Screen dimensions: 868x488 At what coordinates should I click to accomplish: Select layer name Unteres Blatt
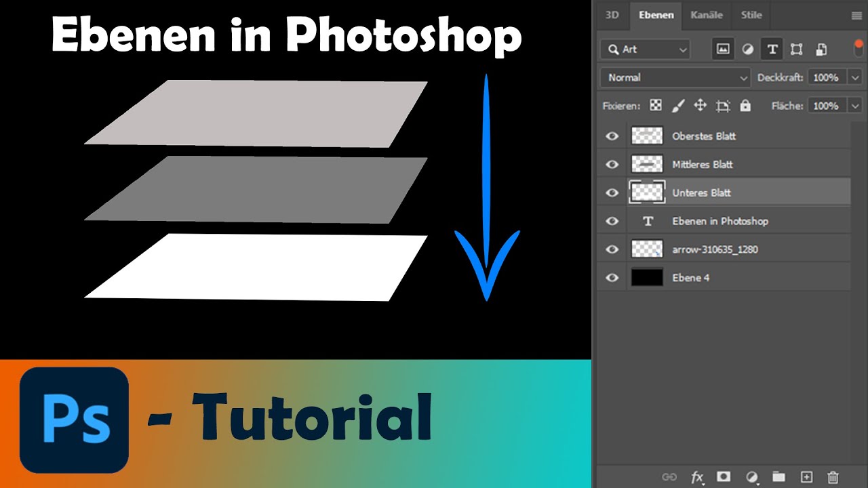click(702, 193)
